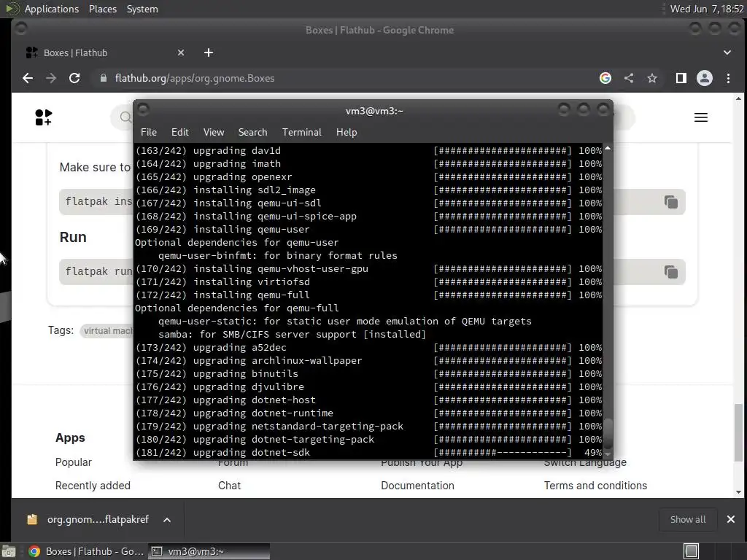Viewport: 747px width, 560px height.
Task: Open Chrome three-dot menu
Action: tap(729, 78)
